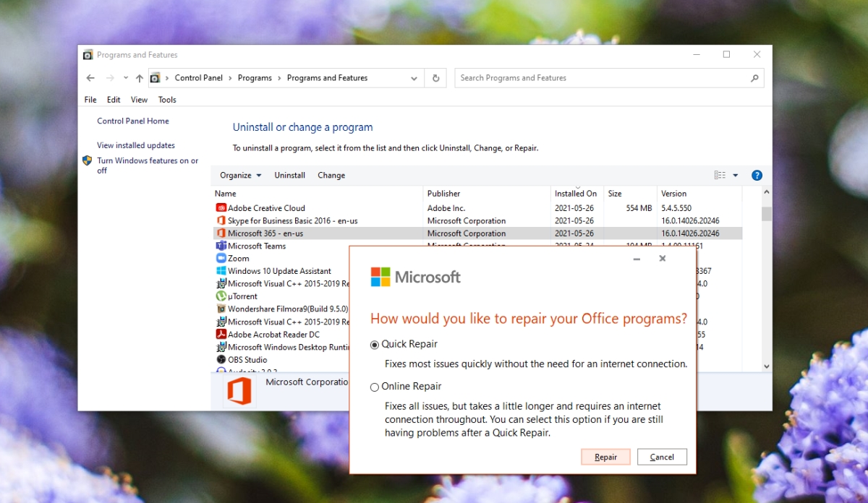Select the Zoom program icon
Image resolution: width=868 pixels, height=503 pixels.
tap(221, 258)
